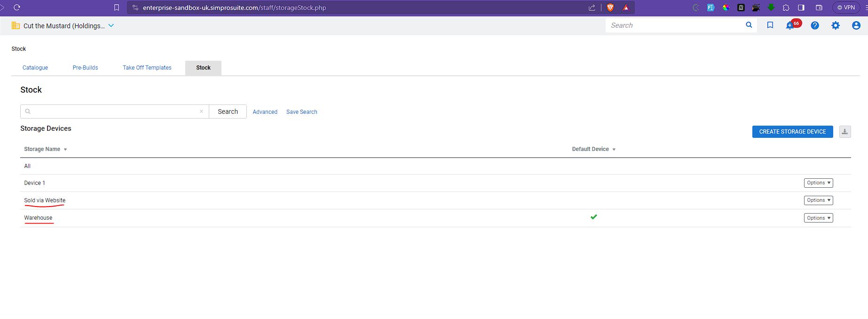The width and height of the screenshot is (868, 319).
Task: Open the blue help question-mark icon
Action: pyautogui.click(x=815, y=25)
